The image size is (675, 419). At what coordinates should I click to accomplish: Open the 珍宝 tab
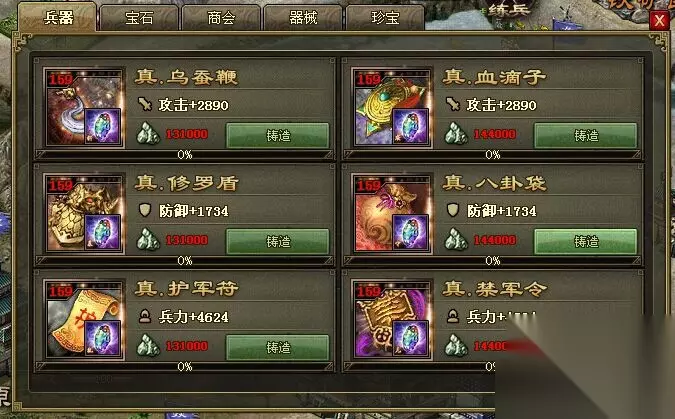[x=385, y=18]
